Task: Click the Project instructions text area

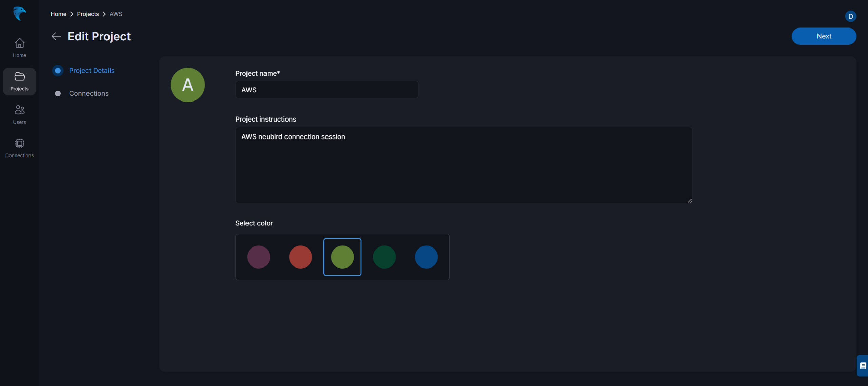Action: pyautogui.click(x=463, y=165)
